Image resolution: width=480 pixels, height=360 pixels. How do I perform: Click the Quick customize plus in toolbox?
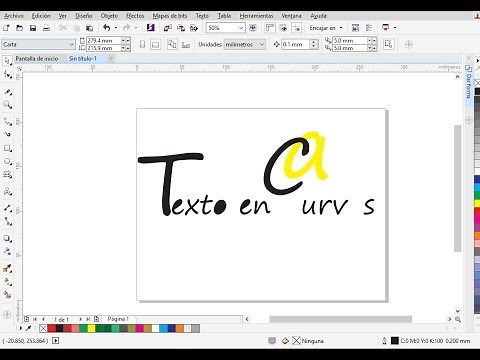coord(7,315)
